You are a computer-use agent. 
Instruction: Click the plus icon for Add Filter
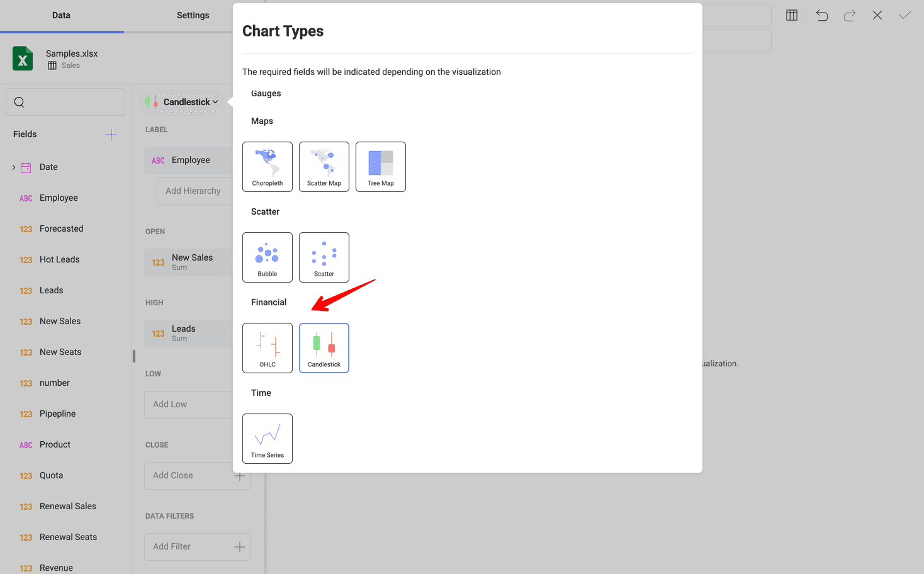click(x=240, y=547)
